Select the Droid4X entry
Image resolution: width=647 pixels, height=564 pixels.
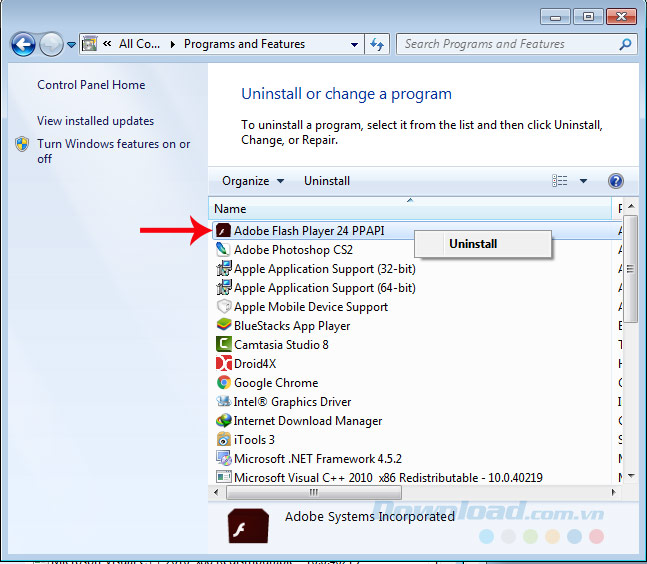point(255,364)
